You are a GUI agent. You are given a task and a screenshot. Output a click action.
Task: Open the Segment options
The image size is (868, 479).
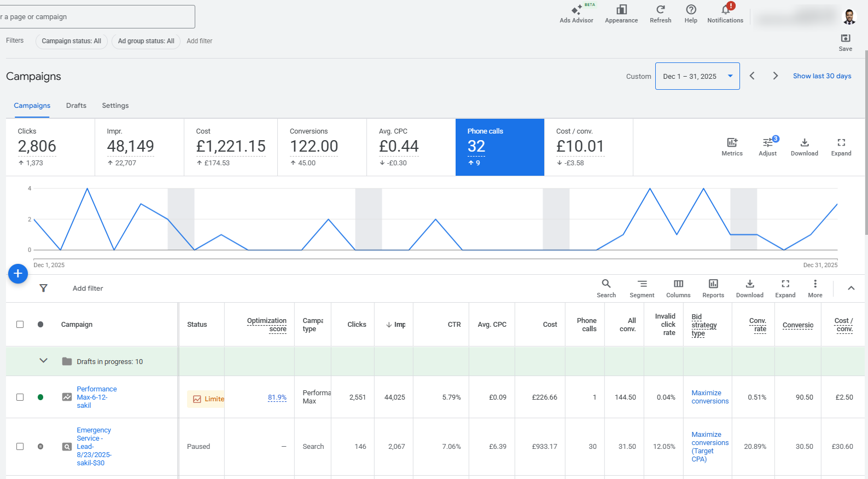click(642, 288)
